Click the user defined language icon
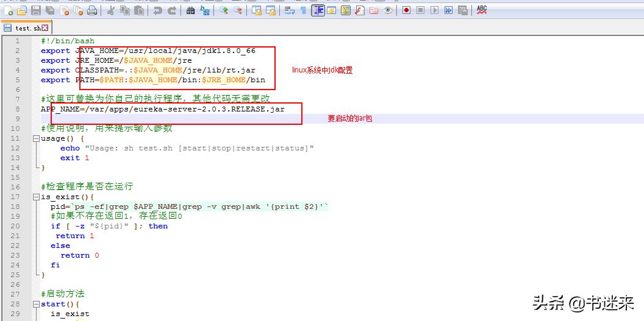The image size is (644, 321). pyautogui.click(x=331, y=10)
